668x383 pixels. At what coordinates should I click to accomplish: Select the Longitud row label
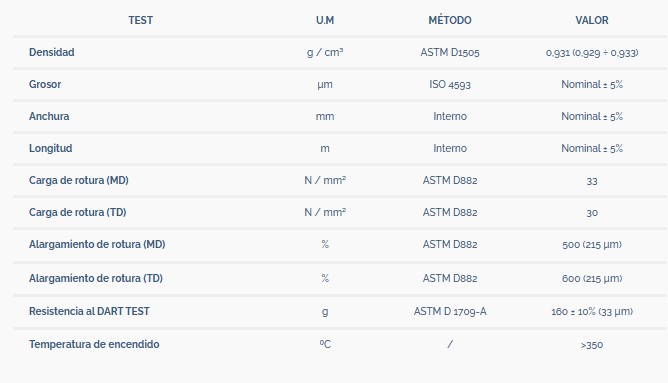click(x=51, y=148)
